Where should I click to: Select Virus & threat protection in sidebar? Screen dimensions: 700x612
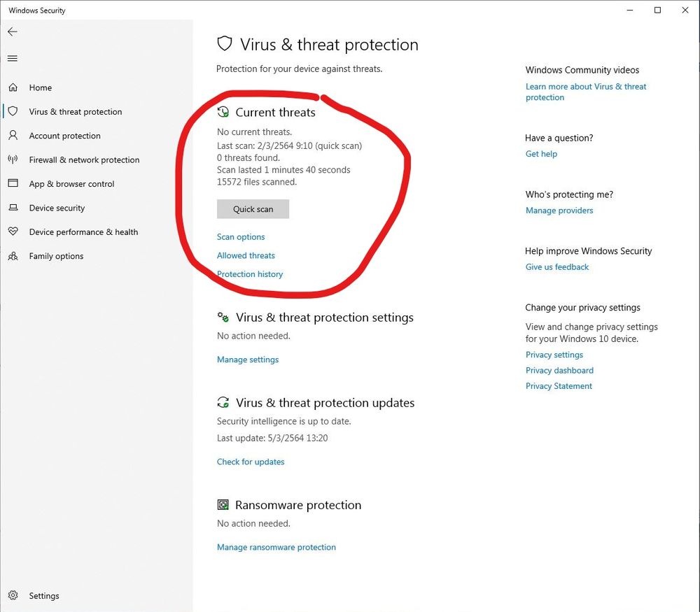[x=74, y=111]
